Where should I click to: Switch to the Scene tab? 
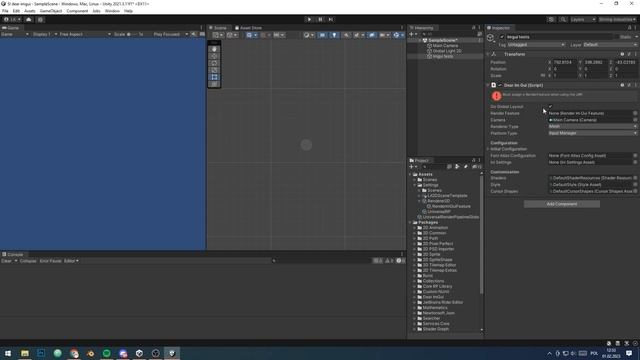218,28
